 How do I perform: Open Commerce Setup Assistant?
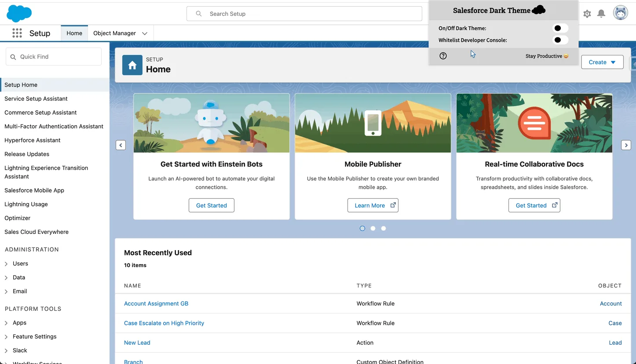coord(40,113)
